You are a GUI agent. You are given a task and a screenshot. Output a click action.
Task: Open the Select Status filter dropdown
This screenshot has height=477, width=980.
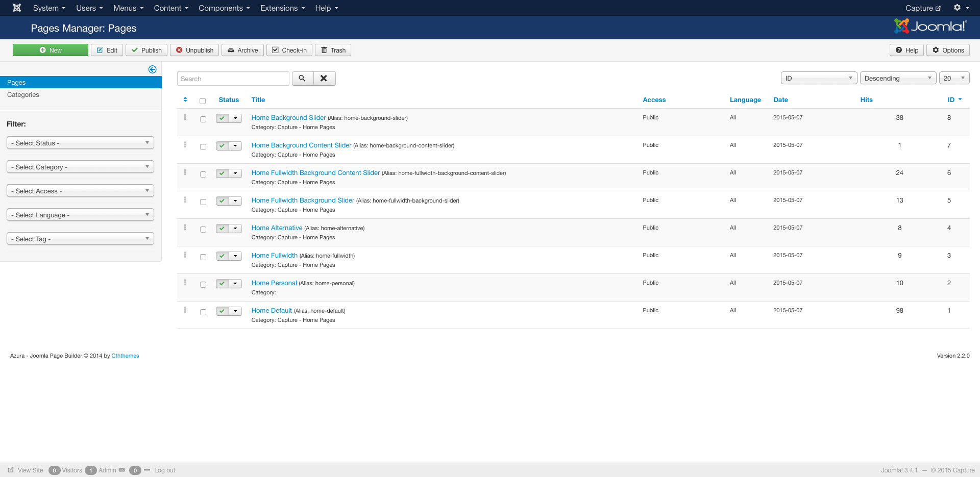[80, 143]
